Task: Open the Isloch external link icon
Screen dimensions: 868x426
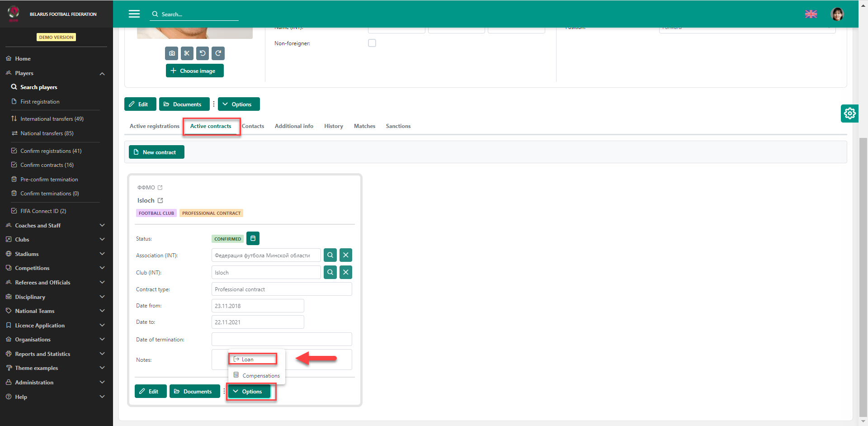Action: [x=160, y=201]
